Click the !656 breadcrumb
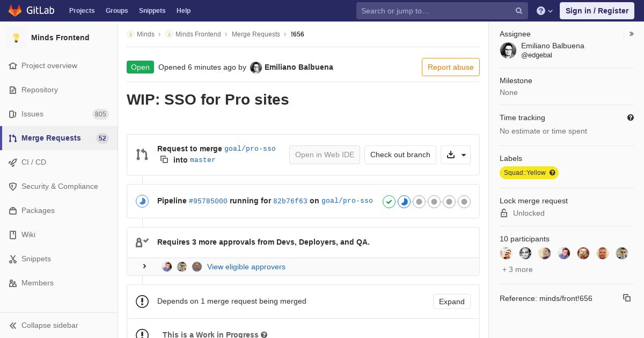644x338 pixels. pyautogui.click(x=297, y=34)
